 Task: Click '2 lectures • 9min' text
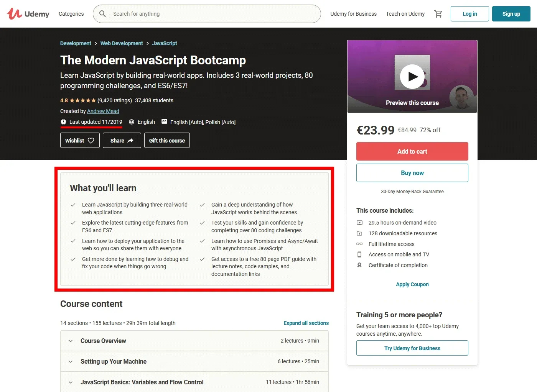click(300, 341)
